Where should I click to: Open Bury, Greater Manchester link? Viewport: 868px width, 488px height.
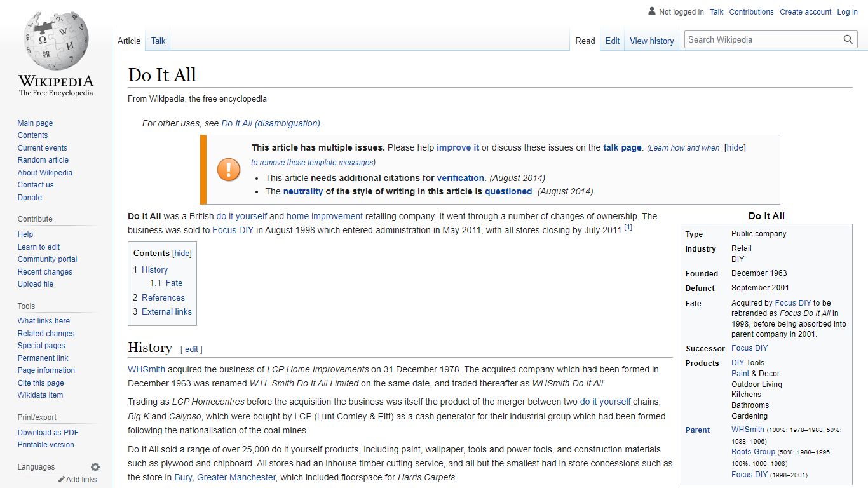pos(226,477)
